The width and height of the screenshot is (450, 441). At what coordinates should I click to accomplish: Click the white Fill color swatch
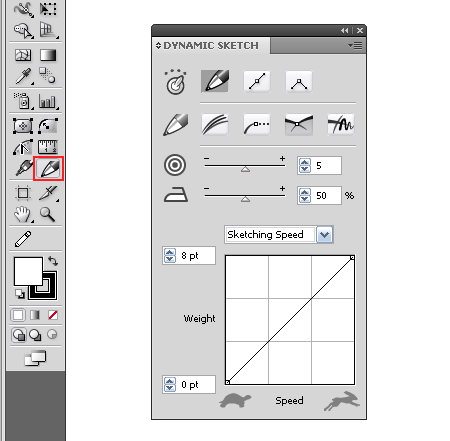(28, 271)
